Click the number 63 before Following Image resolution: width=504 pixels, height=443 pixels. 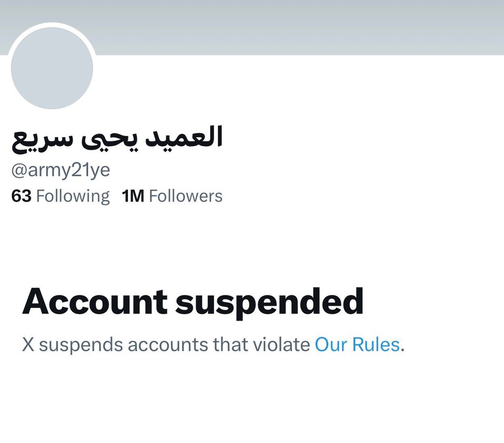[21, 196]
